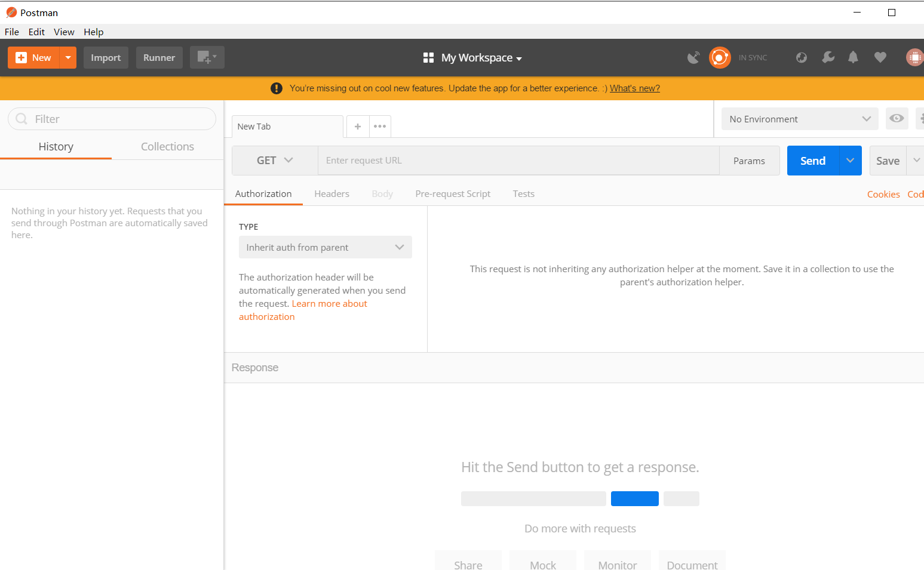Follow the What's new? link
Image resolution: width=924 pixels, height=570 pixels.
(x=635, y=88)
